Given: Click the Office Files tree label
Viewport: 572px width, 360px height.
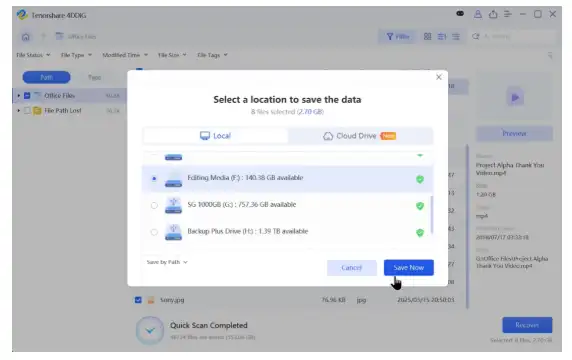Looking at the screenshot, I should coord(59,96).
